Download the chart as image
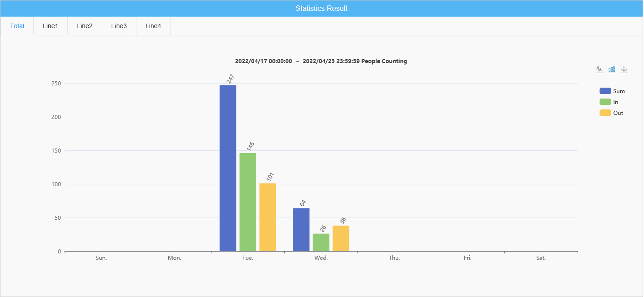This screenshot has height=297, width=644. [x=624, y=69]
